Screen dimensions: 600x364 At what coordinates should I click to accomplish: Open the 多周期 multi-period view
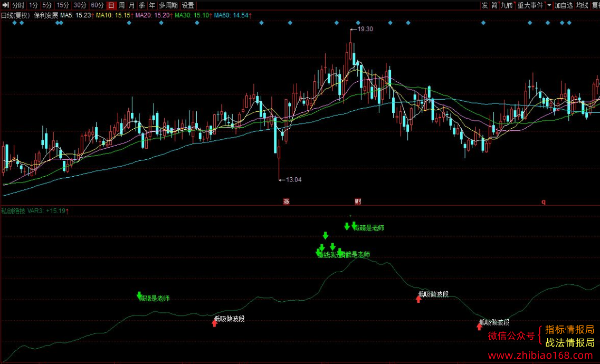click(168, 5)
